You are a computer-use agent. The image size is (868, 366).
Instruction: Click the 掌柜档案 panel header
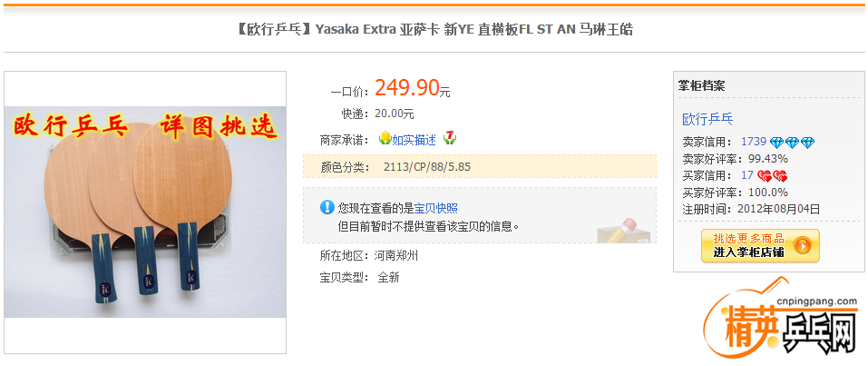pyautogui.click(x=701, y=85)
